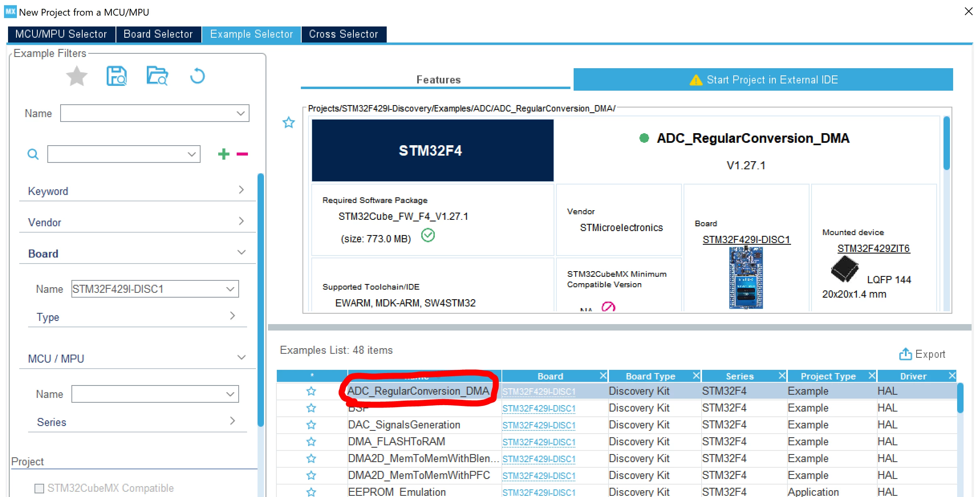Switch to the Board Selector tab
Screen dimensions: 980x497
[x=158, y=34]
